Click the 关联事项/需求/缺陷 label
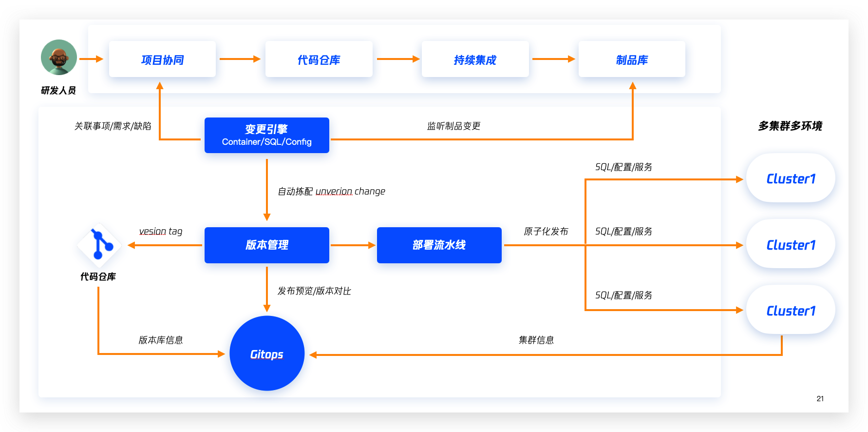 pos(113,126)
